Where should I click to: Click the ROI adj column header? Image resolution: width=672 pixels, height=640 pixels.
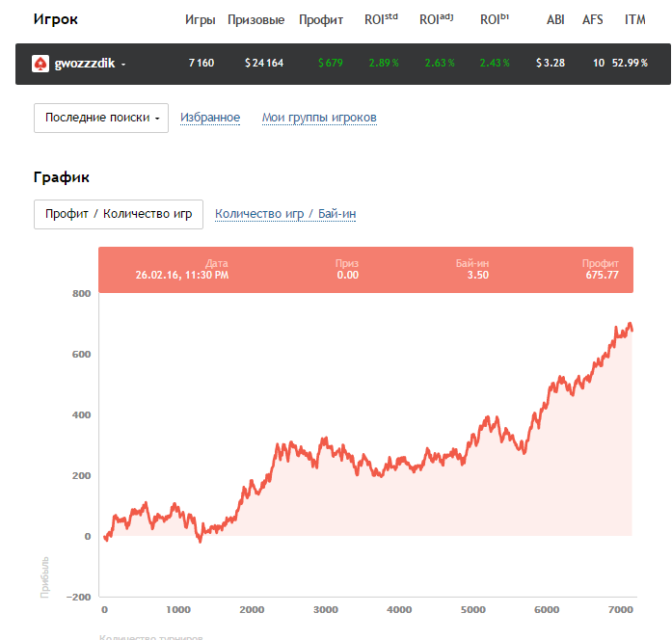click(437, 19)
